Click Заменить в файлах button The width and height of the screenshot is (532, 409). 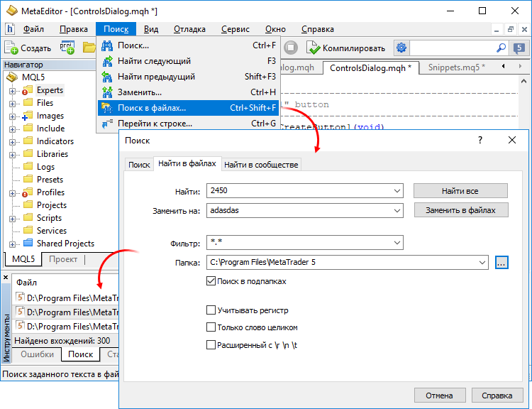(x=461, y=210)
